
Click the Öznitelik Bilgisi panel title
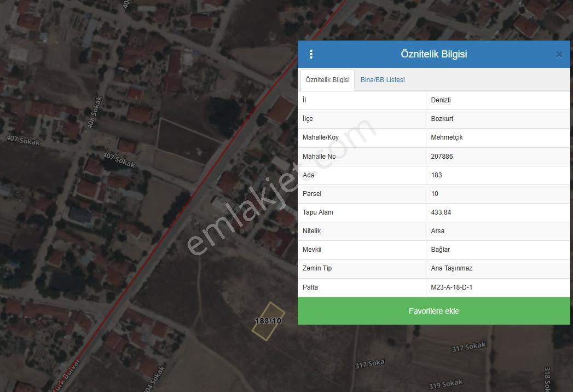pos(434,54)
